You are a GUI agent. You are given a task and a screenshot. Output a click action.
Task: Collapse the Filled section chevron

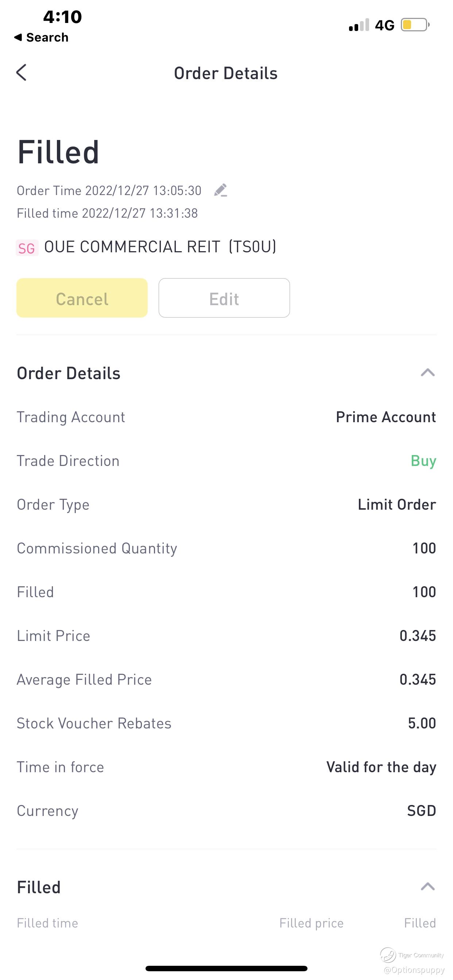[x=427, y=887]
